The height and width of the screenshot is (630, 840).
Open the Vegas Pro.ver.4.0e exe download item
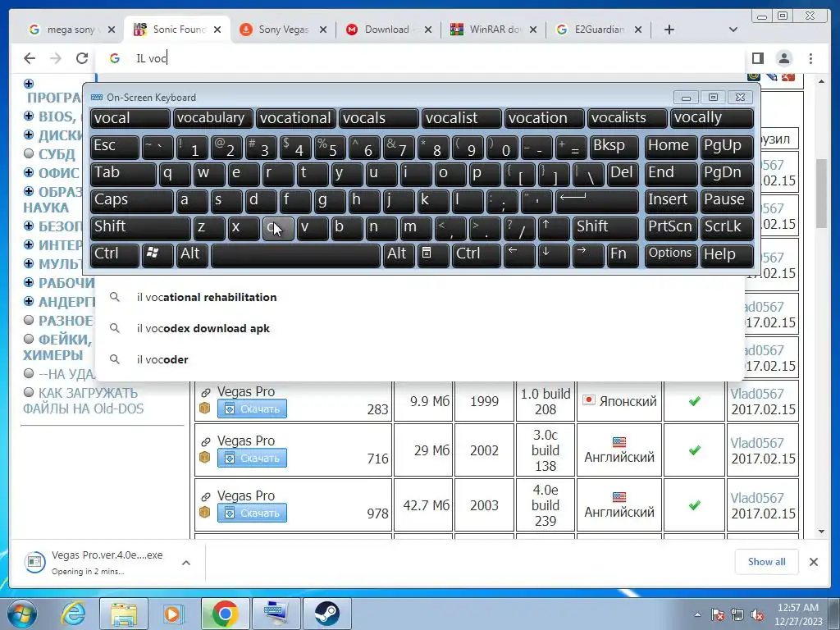click(x=99, y=563)
